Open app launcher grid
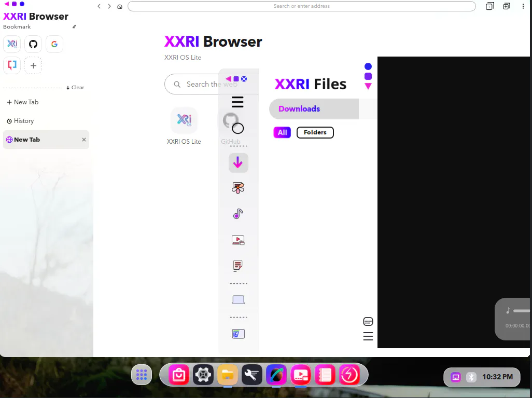Screen dimensions: 532x398 [x=142, y=375]
